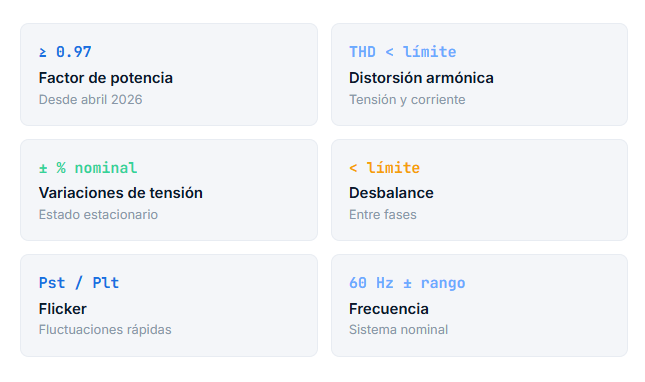This screenshot has width=645, height=382.
Task: Click the Desde abril 2026 subtitle
Action: pos(90,100)
